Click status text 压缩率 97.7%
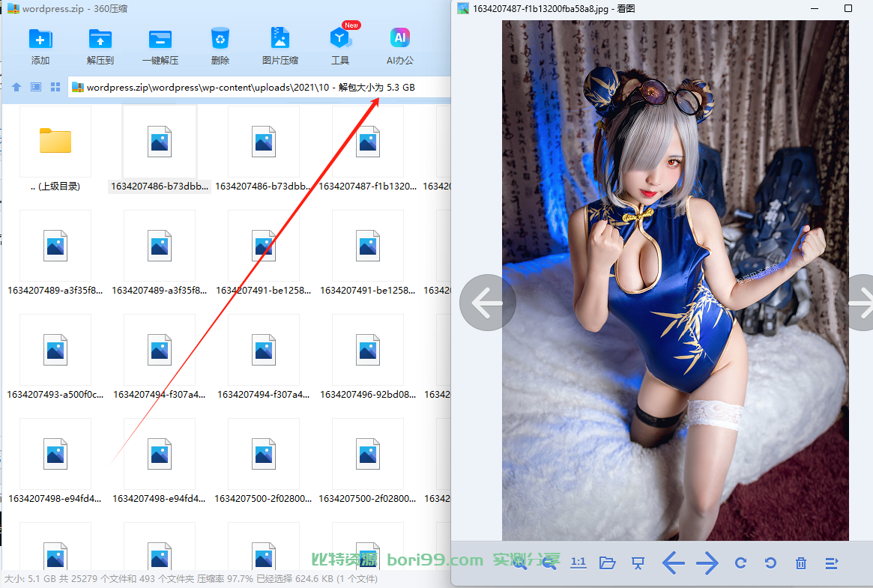The image size is (873, 588). click(226, 578)
